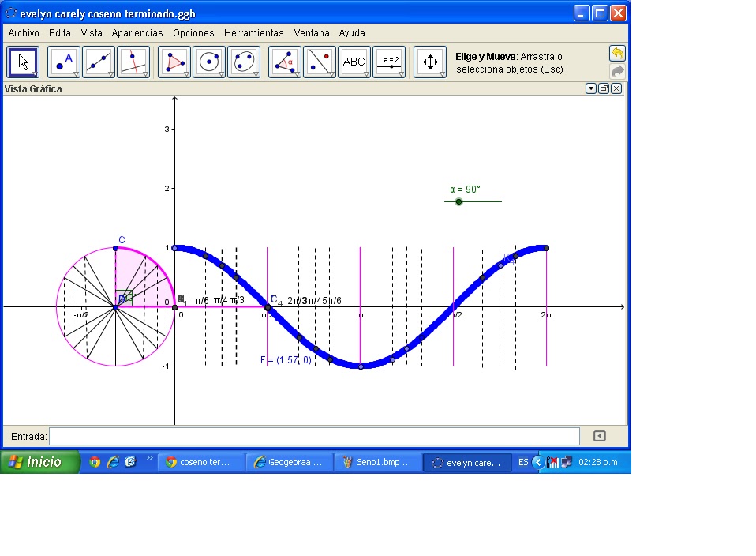Select the Line through two points tool
This screenshot has width=756, height=556.
[x=99, y=62]
